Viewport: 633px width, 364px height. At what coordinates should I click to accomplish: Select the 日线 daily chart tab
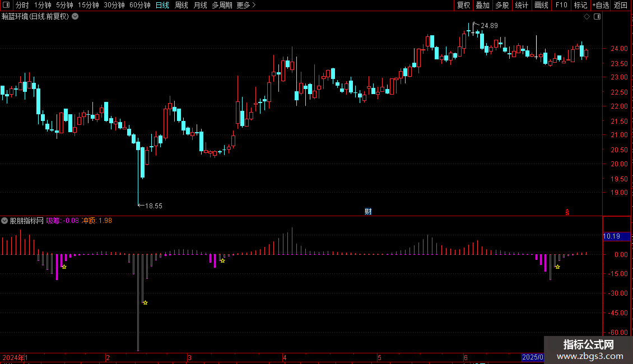(x=162, y=5)
